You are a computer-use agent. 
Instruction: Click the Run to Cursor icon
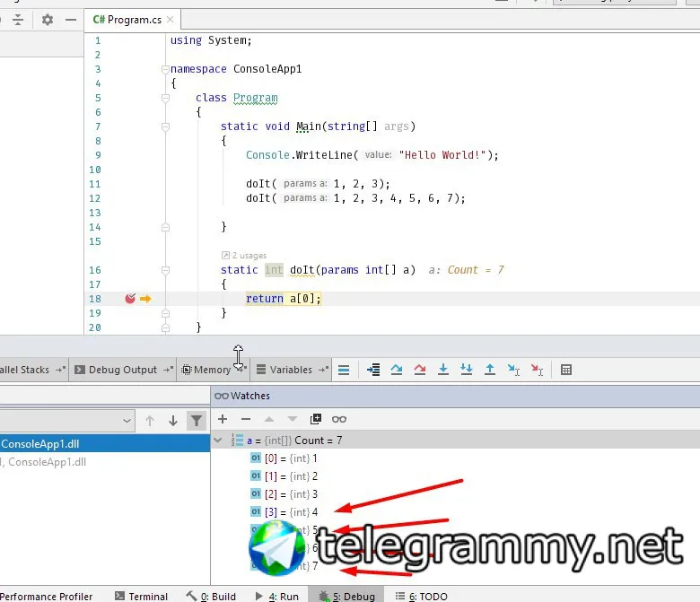(513, 370)
